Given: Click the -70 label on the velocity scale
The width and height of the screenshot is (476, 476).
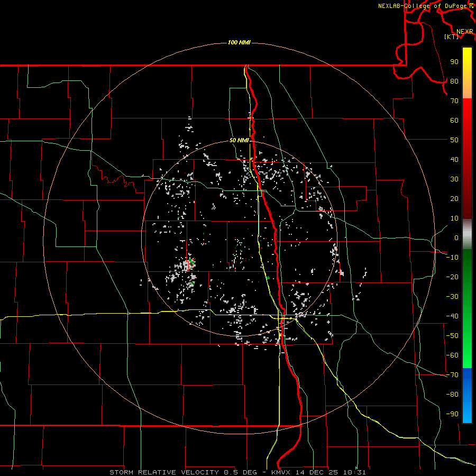Looking at the screenshot, I should (452, 375).
